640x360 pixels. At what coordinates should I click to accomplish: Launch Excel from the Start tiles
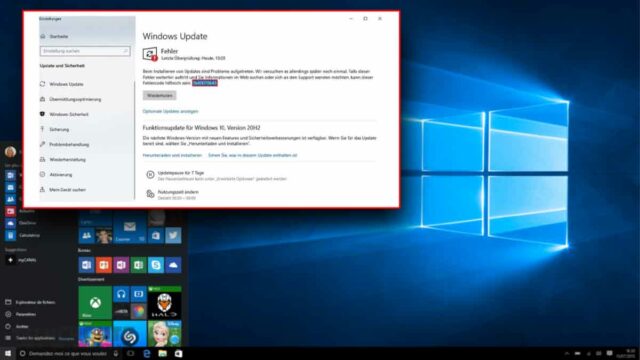pyautogui.click(x=138, y=265)
